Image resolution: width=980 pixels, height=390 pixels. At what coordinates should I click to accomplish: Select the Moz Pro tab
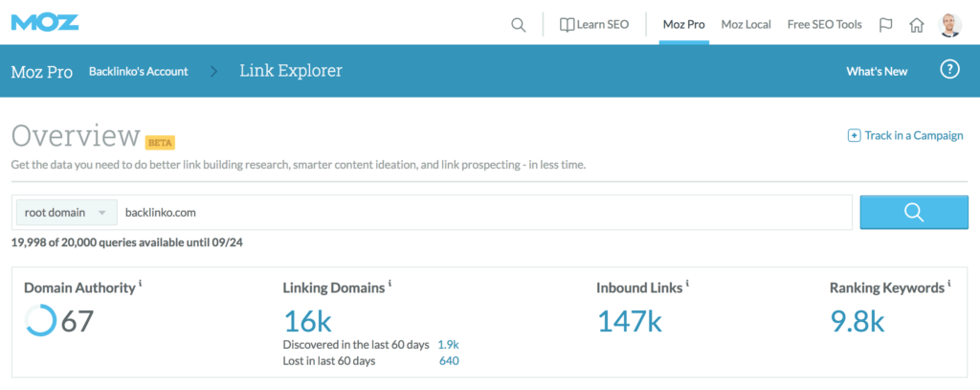click(684, 24)
